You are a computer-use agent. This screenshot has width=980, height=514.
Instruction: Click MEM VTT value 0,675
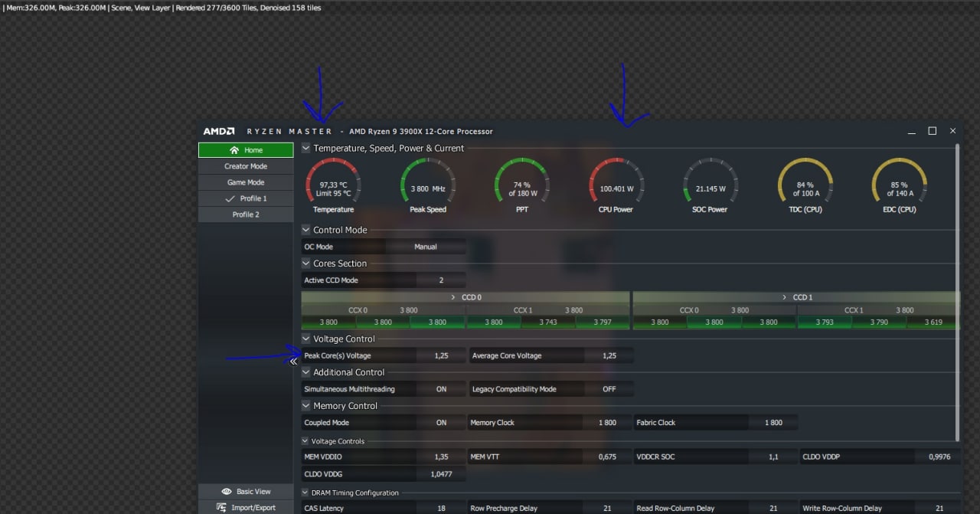pos(607,457)
